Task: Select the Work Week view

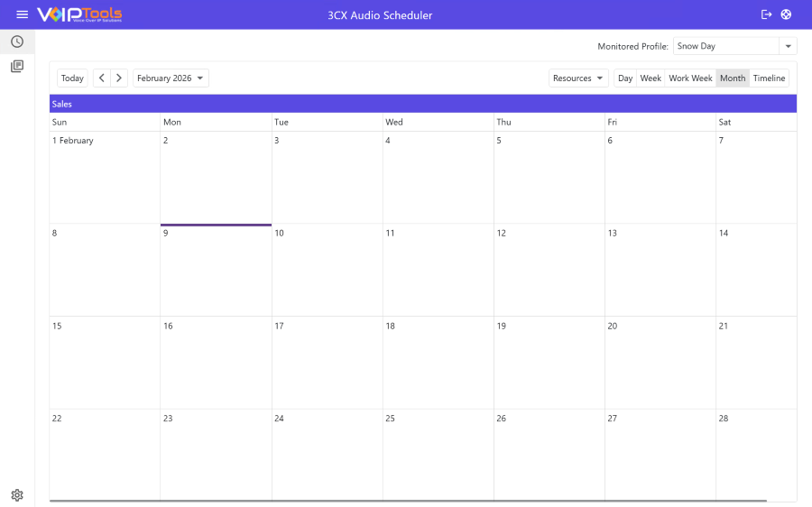Action: point(690,78)
